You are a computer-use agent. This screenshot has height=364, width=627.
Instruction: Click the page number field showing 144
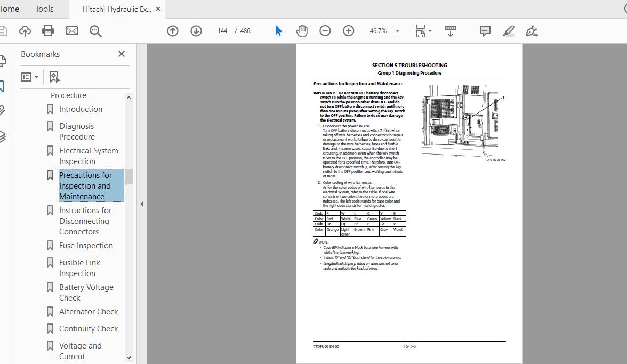(x=222, y=31)
